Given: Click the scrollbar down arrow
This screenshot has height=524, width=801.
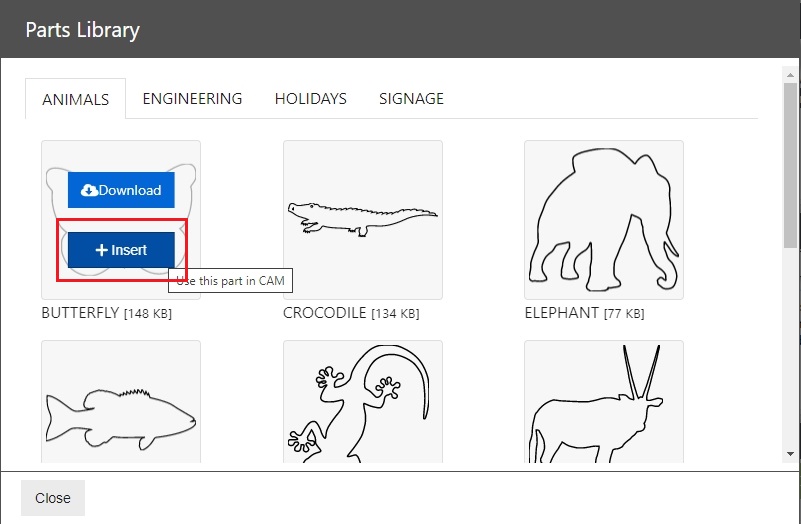Looking at the screenshot, I should (790, 454).
